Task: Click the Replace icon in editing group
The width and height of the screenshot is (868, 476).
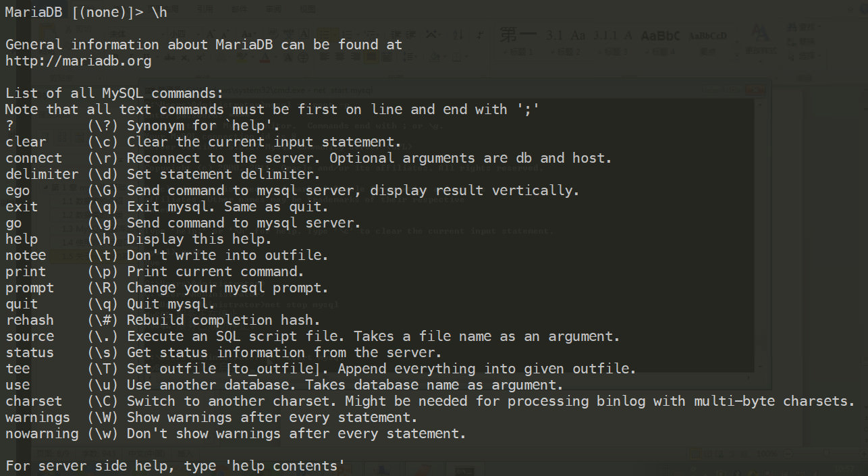Action: coord(792,42)
